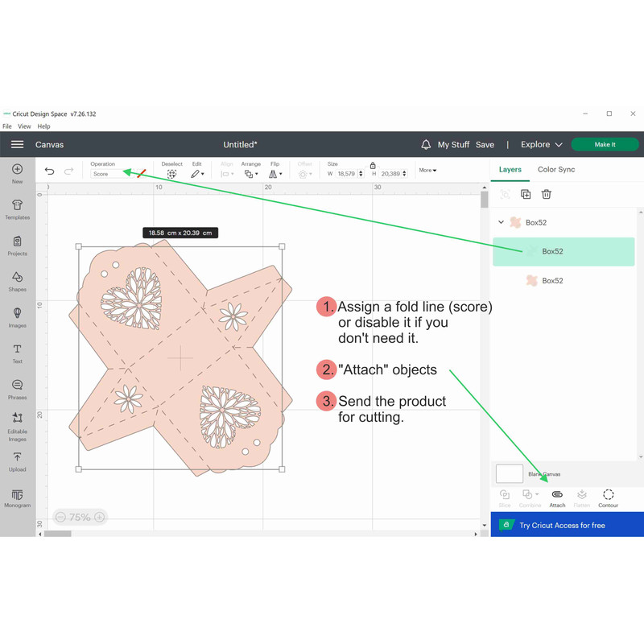This screenshot has width=644, height=644.
Task: Click the Blank Canvas color swatch
Action: (x=509, y=473)
